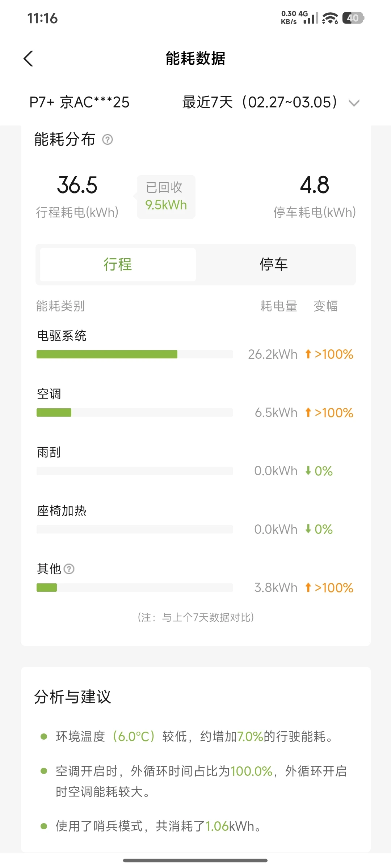The image size is (391, 868).
Task: Tap the 座椅加热 row label
Action: coord(62,511)
